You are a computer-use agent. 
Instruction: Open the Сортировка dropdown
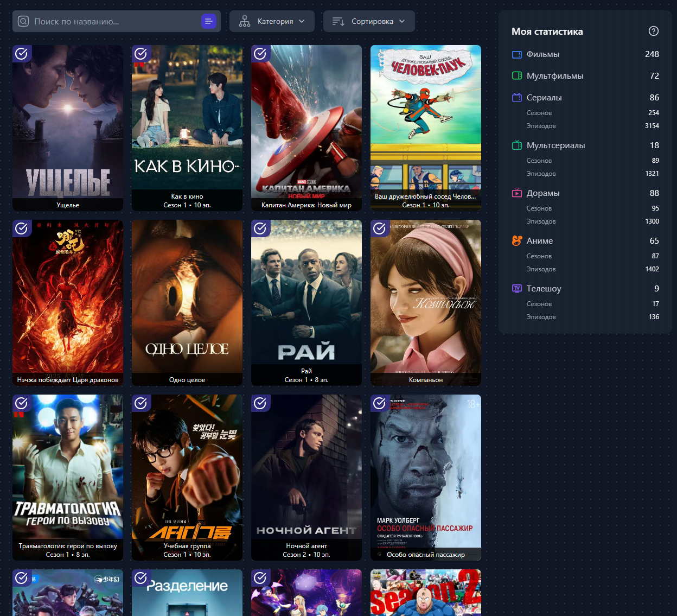[x=369, y=22]
